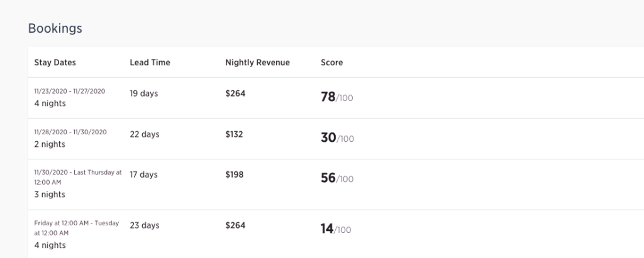This screenshot has height=258, width=644.
Task: Click the Score column header
Action: coord(332,62)
